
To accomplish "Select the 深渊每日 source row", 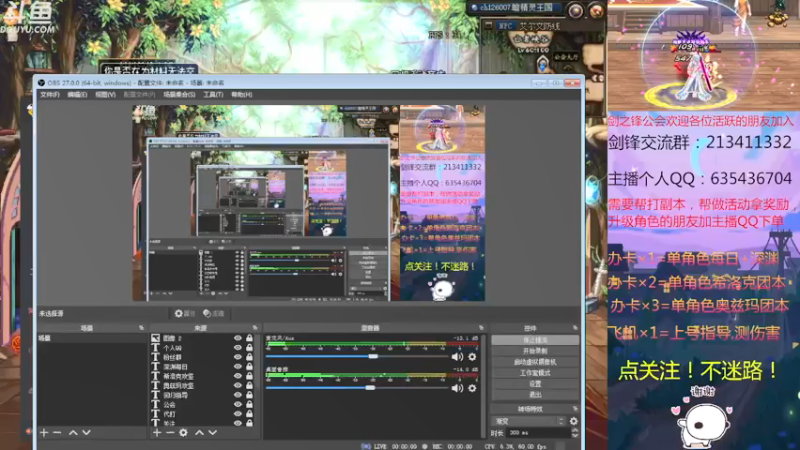I will pyautogui.click(x=202, y=366).
